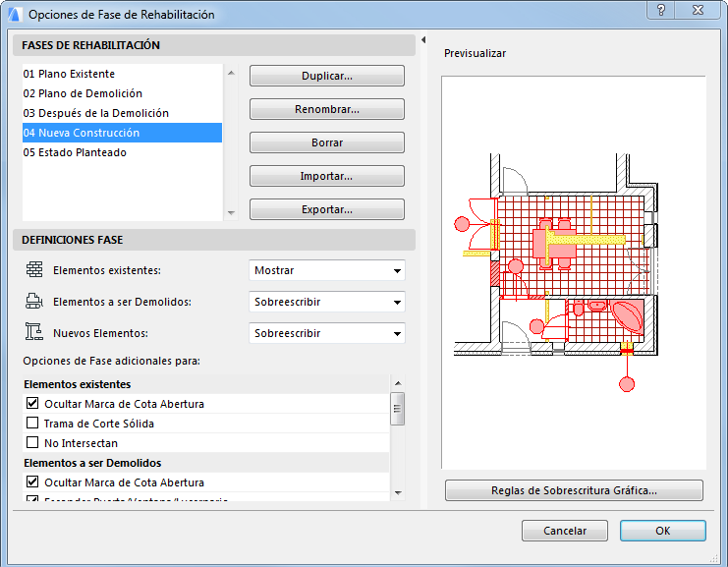Viewport: 728px width, 567px height.
Task: Click the Elementos a ser Demolidos group header in options list
Action: click(205, 463)
